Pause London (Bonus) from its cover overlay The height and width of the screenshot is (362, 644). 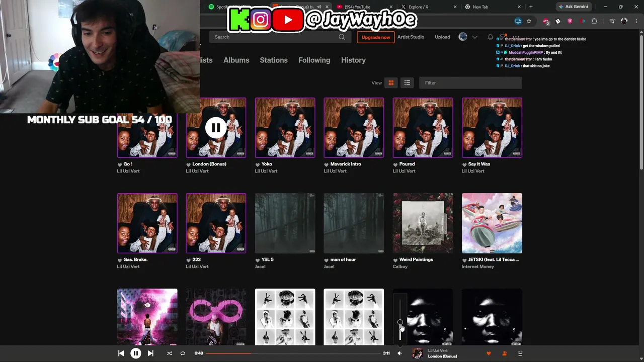[x=216, y=128]
